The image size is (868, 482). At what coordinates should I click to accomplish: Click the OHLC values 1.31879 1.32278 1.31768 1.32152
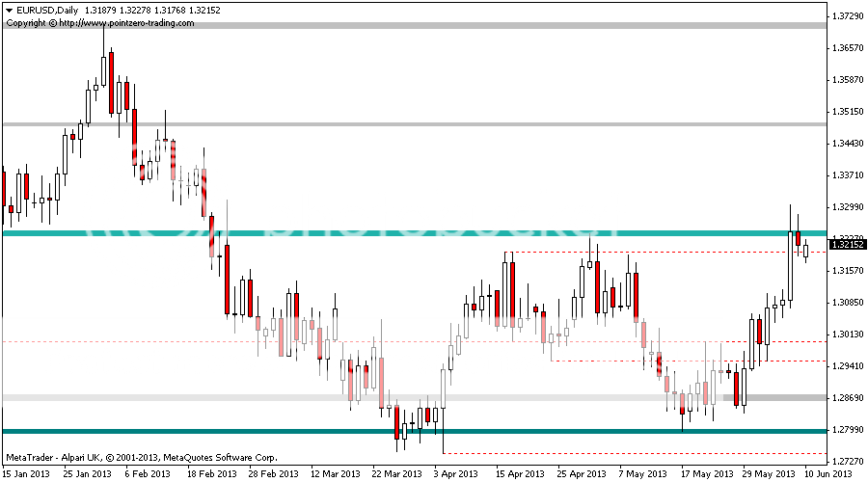152,10
